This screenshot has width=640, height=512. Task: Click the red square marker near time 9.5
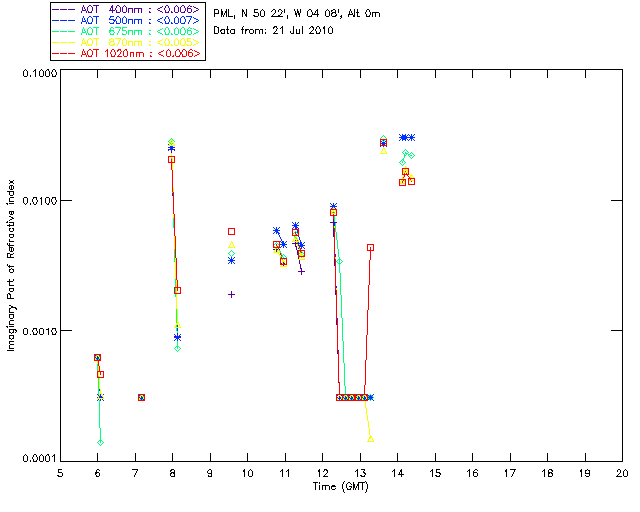(x=231, y=232)
